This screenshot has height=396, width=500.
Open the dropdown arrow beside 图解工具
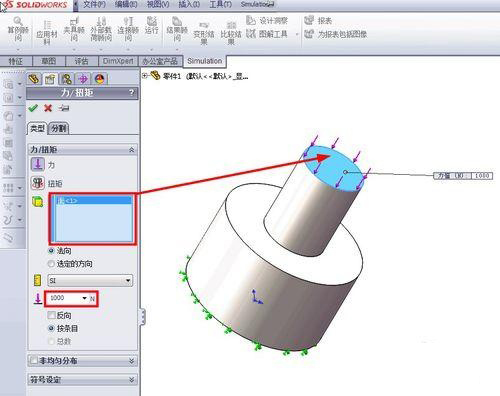tap(297, 34)
